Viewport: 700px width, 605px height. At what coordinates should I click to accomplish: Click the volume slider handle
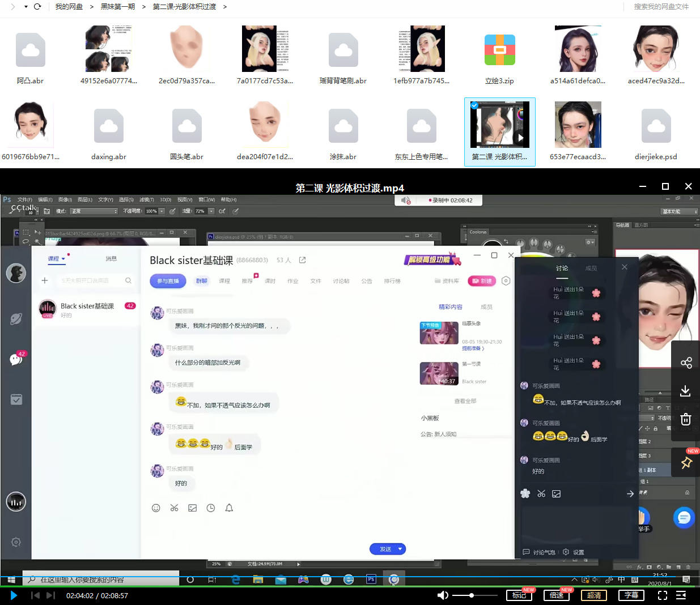tap(472, 595)
